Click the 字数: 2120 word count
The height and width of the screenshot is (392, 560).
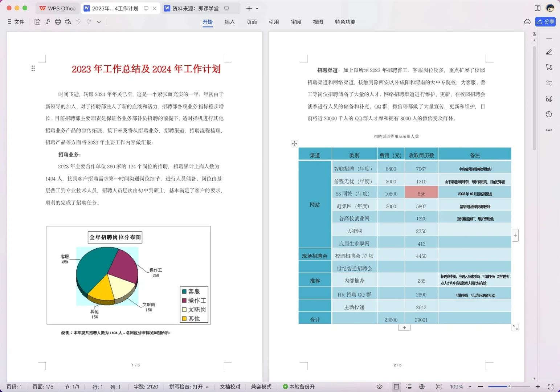click(146, 387)
